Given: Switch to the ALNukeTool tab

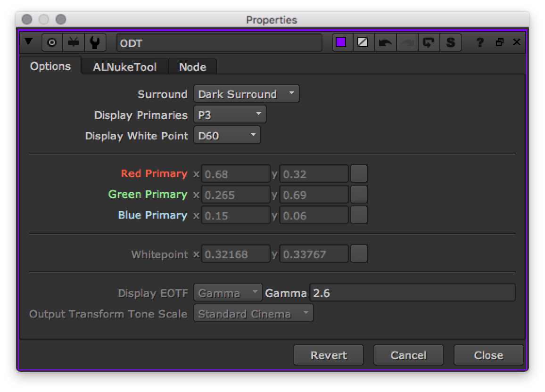Looking at the screenshot, I should [x=124, y=67].
